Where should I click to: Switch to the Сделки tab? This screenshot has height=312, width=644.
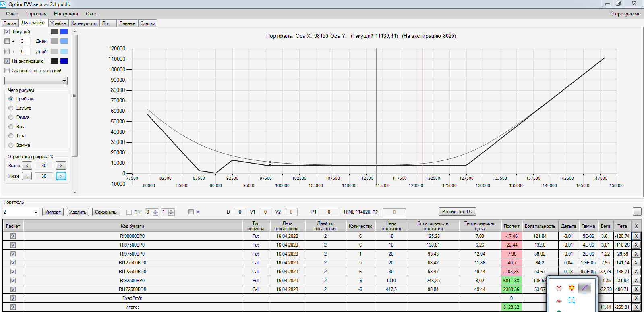pyautogui.click(x=148, y=23)
